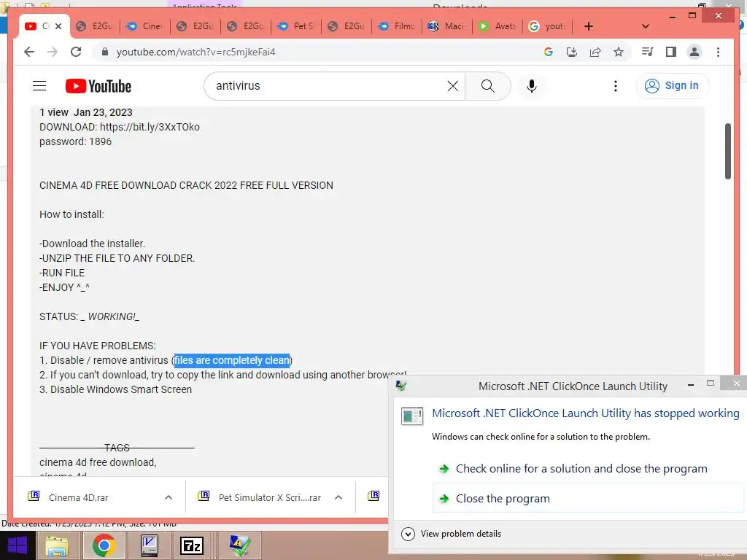
Task: Run search with magnifier button
Action: point(487,86)
